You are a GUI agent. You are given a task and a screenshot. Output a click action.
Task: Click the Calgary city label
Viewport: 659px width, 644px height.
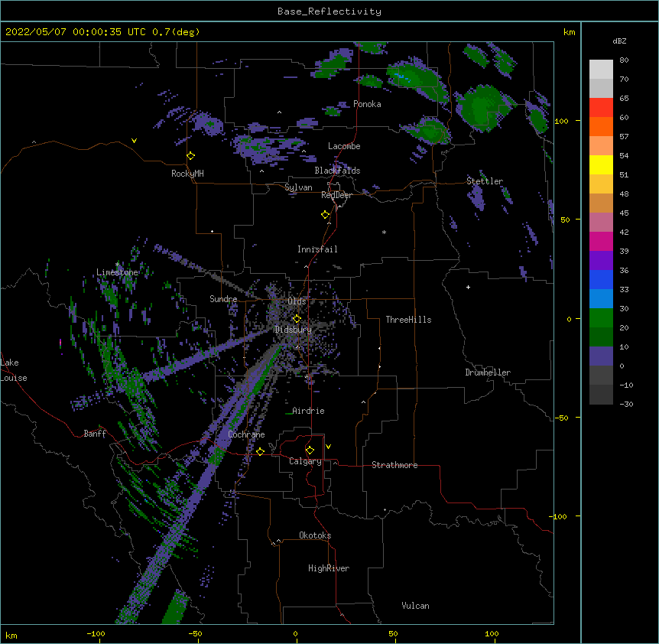305,461
